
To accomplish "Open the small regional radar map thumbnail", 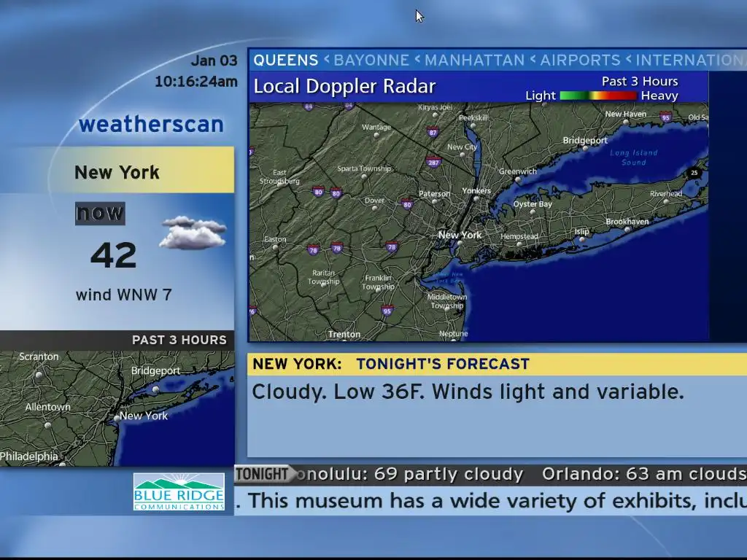I will click(x=117, y=408).
